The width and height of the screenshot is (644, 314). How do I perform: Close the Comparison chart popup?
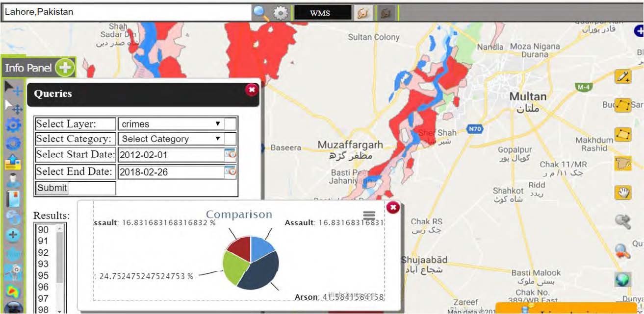(x=393, y=208)
